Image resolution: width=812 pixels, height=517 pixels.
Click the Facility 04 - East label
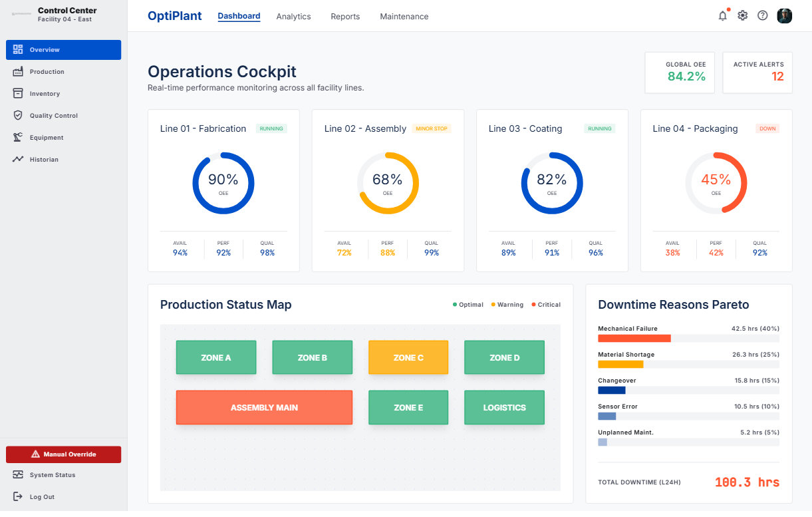[65, 20]
